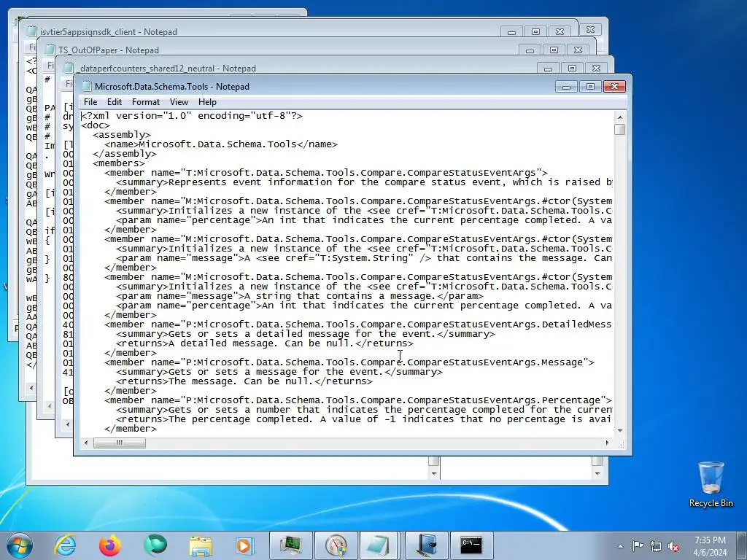Click 'The message. Can be null.' returns line

point(244,381)
